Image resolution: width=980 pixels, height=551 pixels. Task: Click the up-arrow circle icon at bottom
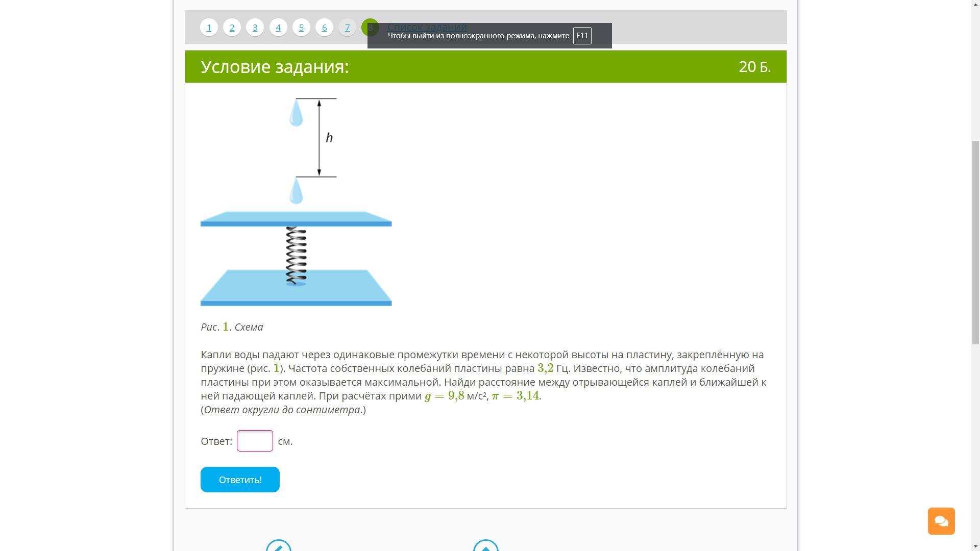tap(485, 547)
